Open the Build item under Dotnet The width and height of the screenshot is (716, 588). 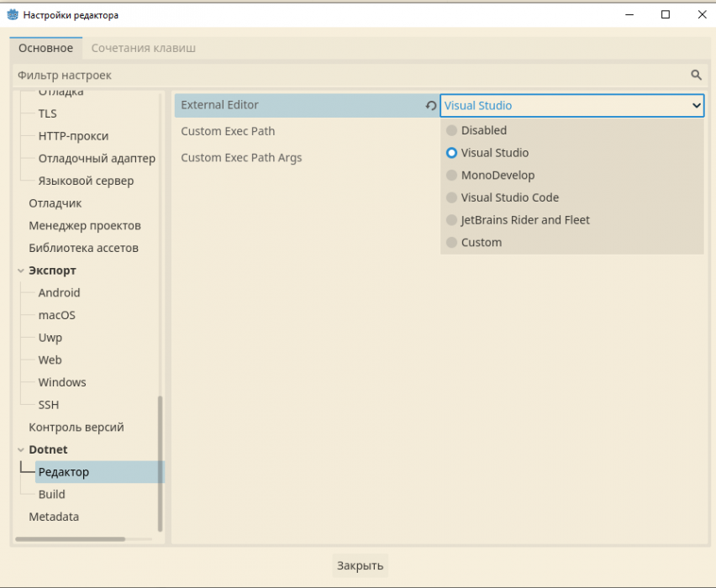click(51, 494)
